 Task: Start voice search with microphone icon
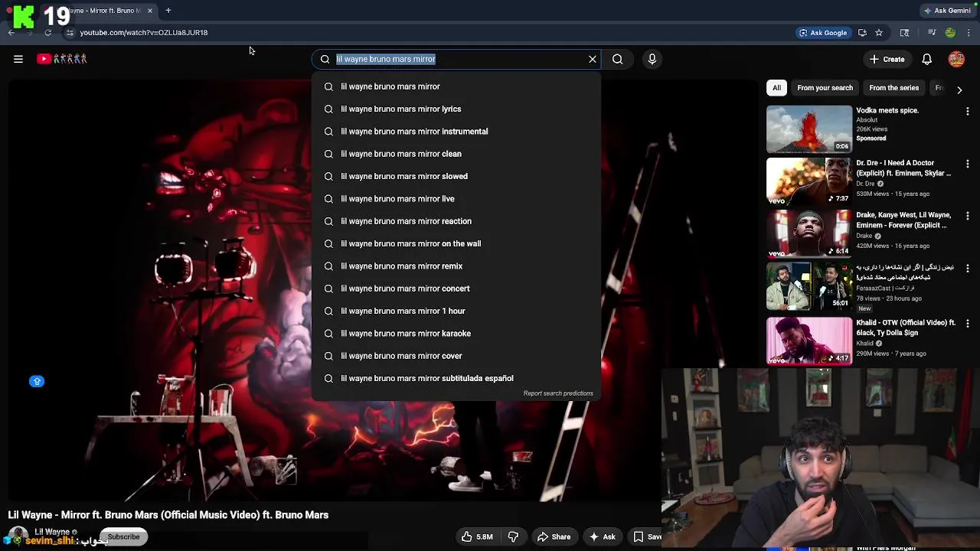652,59
